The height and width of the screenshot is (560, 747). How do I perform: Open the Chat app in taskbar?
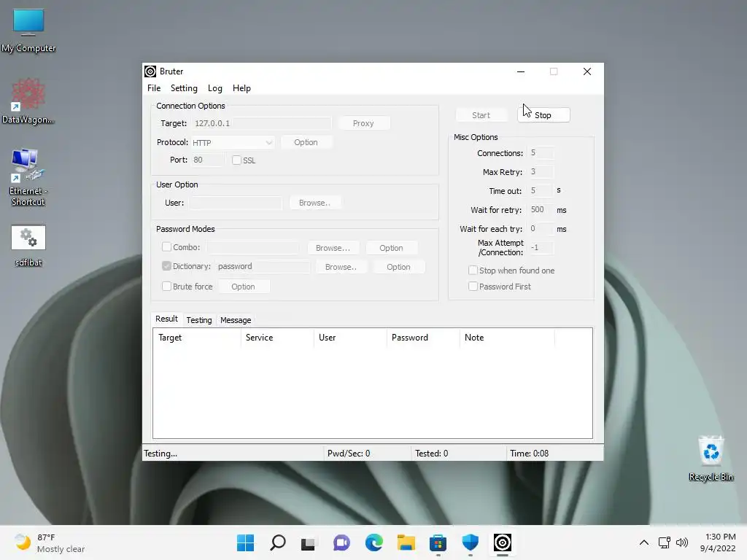tap(341, 542)
